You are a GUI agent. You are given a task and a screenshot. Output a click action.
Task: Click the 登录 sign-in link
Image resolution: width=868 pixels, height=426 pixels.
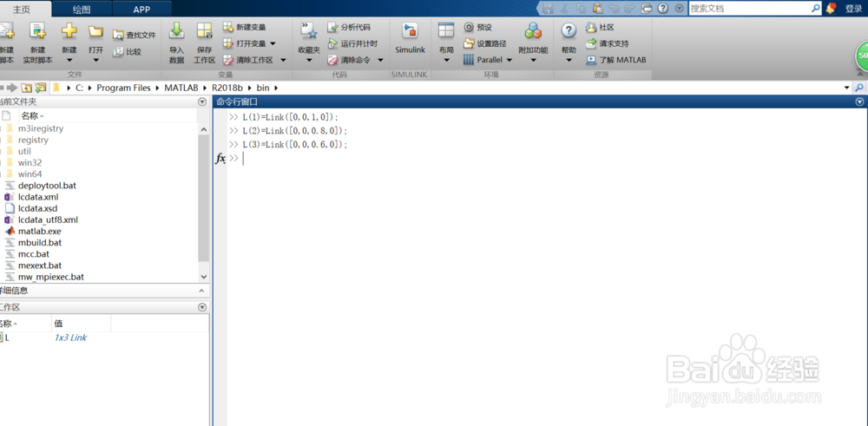coord(853,9)
